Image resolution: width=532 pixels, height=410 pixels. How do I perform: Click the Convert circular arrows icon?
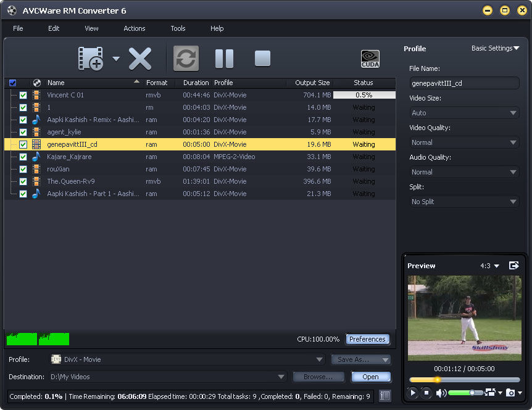[x=186, y=59]
